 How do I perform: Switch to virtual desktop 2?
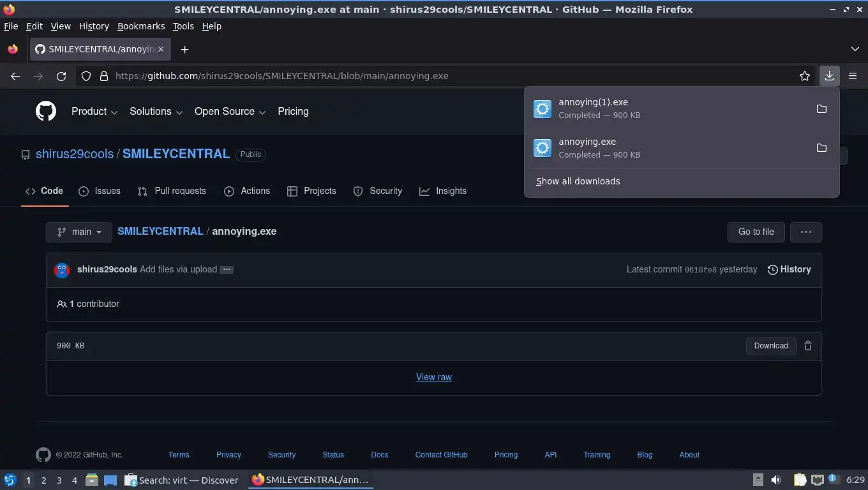[x=43, y=480]
